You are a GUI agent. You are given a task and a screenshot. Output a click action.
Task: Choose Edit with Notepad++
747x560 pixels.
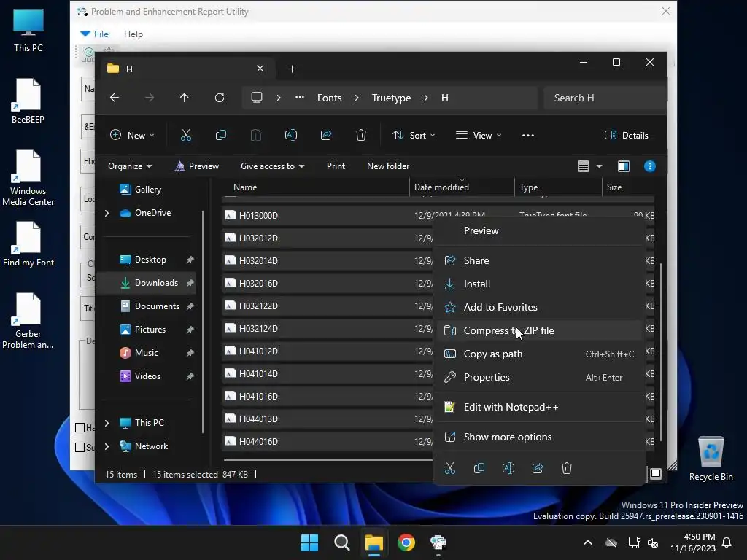[539, 407]
